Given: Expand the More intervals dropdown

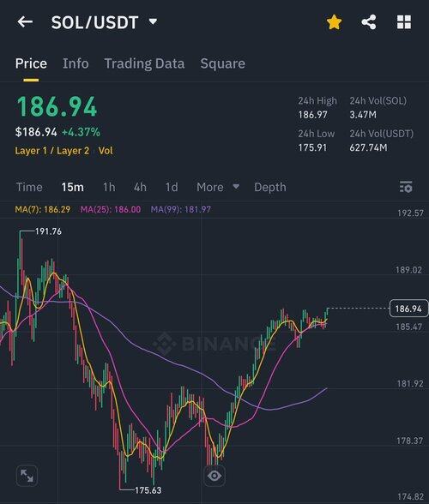Looking at the screenshot, I should tap(218, 187).
